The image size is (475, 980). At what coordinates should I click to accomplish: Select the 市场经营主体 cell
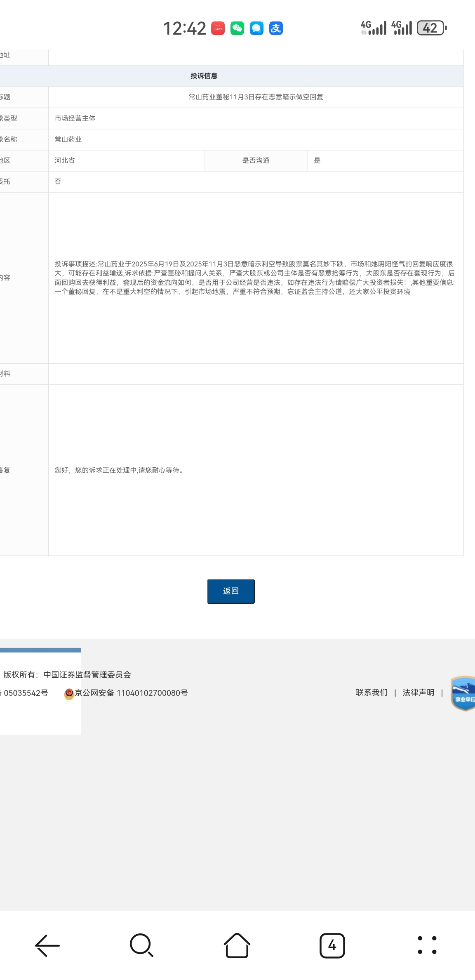click(x=256, y=118)
